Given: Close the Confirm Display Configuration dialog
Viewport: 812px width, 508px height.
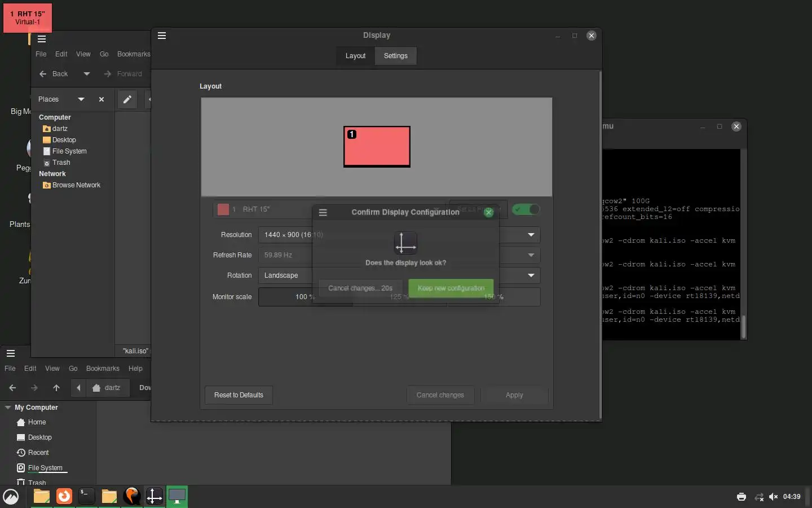Looking at the screenshot, I should (x=489, y=212).
